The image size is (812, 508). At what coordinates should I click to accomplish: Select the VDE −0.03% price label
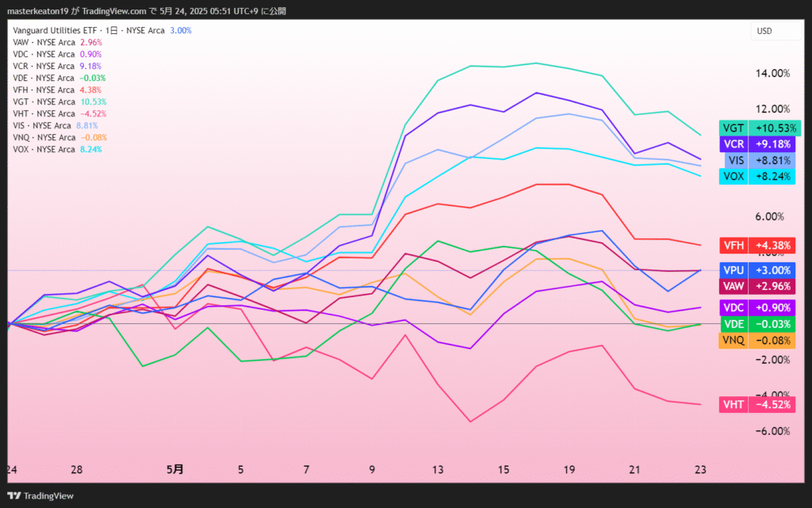pos(756,324)
